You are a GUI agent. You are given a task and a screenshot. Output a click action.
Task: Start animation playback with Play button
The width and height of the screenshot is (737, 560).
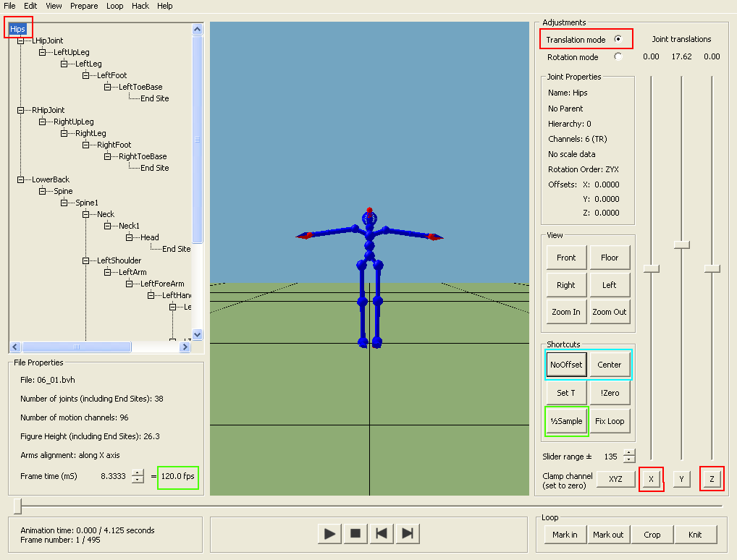pyautogui.click(x=329, y=534)
